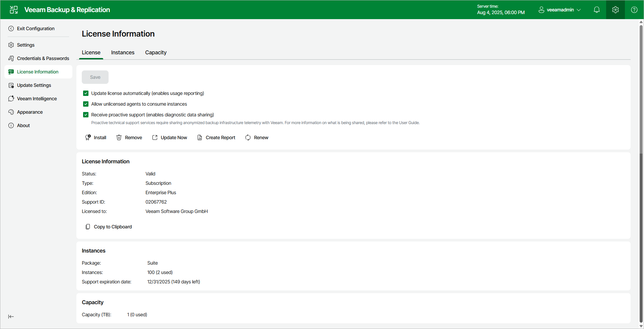The height and width of the screenshot is (329, 644).
Task: Click the Suite package value
Action: pos(152,263)
